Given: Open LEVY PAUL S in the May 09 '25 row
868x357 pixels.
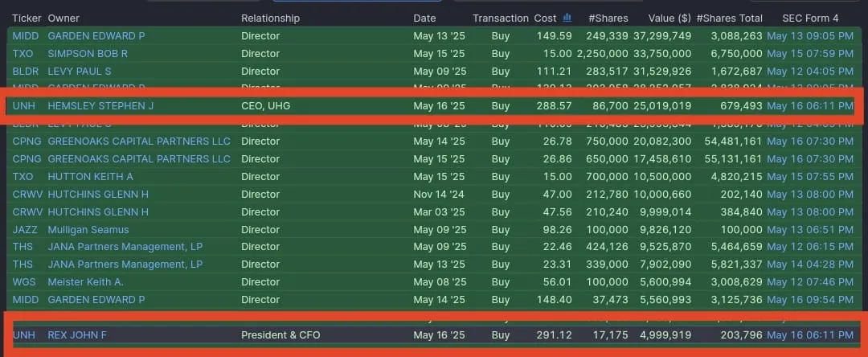Looking at the screenshot, I should (80, 72).
